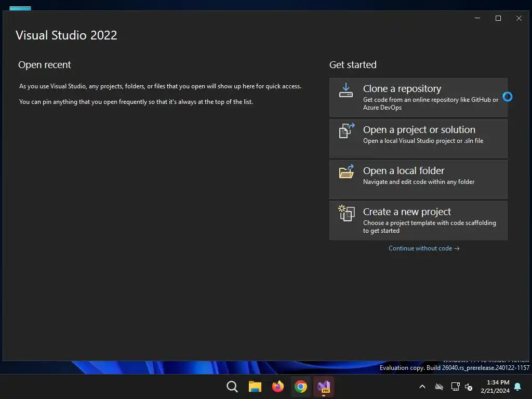The height and width of the screenshot is (399, 532).
Task: Click the Open a local folder icon
Action: point(347,171)
